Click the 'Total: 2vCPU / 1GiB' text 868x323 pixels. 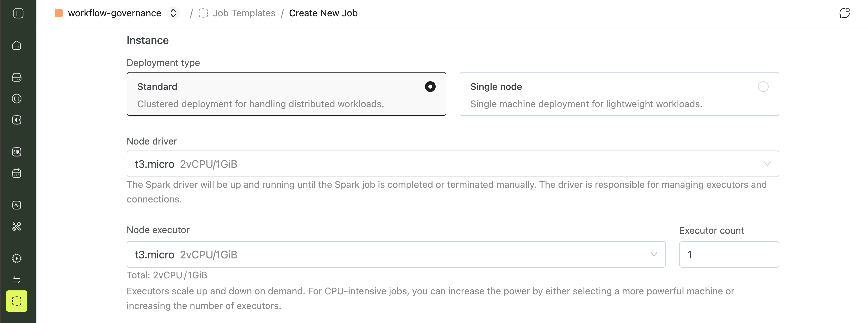(x=167, y=275)
